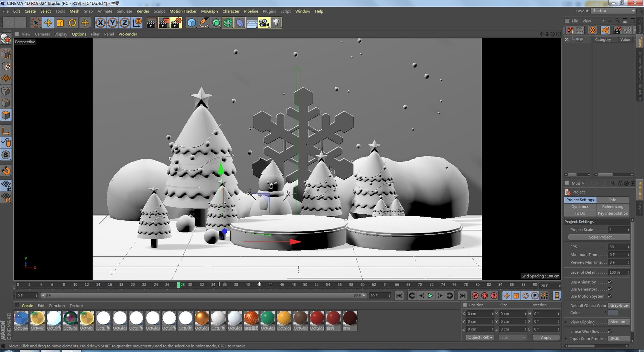Click the Apply coordinates button
The height and width of the screenshot is (352, 644).
point(546,338)
